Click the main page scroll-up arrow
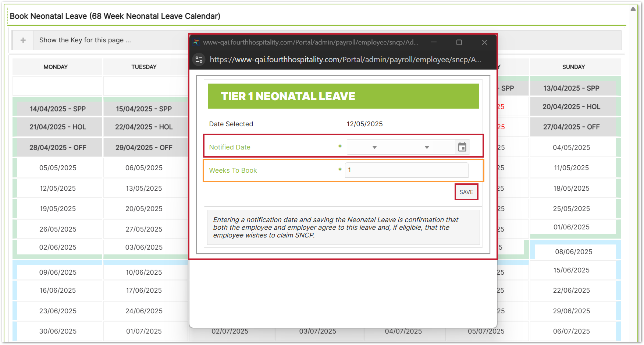The image size is (644, 345). point(633,9)
